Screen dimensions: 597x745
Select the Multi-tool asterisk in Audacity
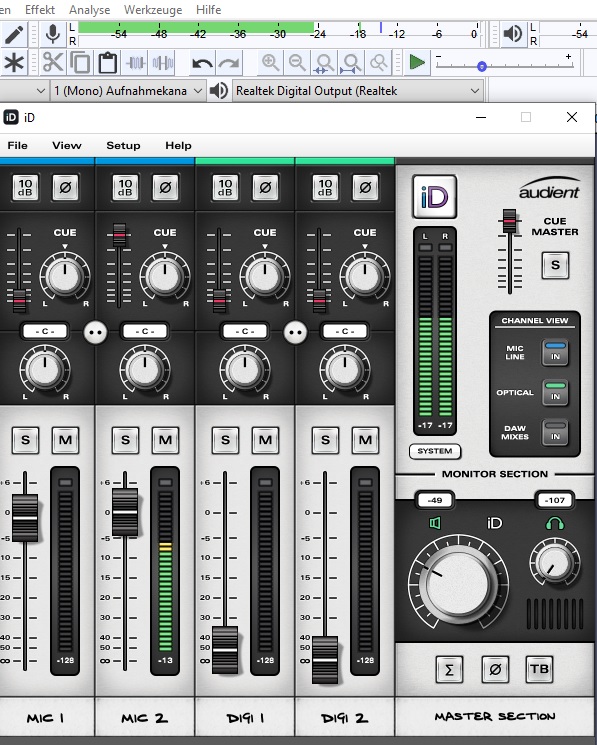(14, 62)
